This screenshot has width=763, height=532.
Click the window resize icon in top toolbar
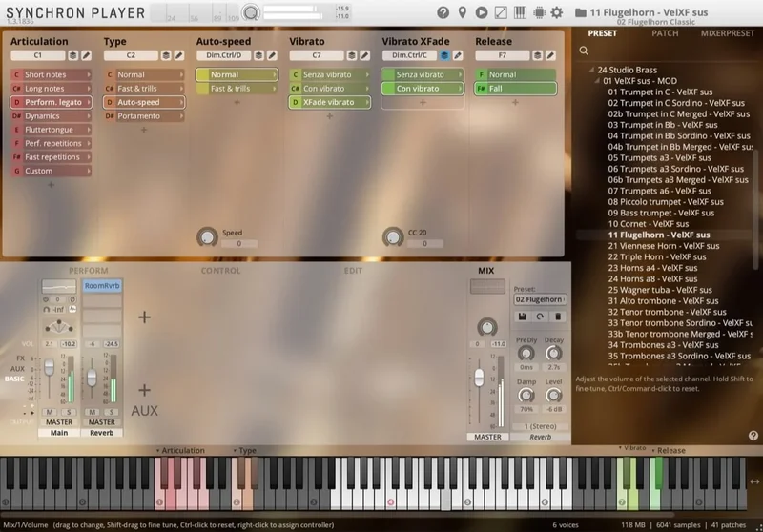click(501, 12)
